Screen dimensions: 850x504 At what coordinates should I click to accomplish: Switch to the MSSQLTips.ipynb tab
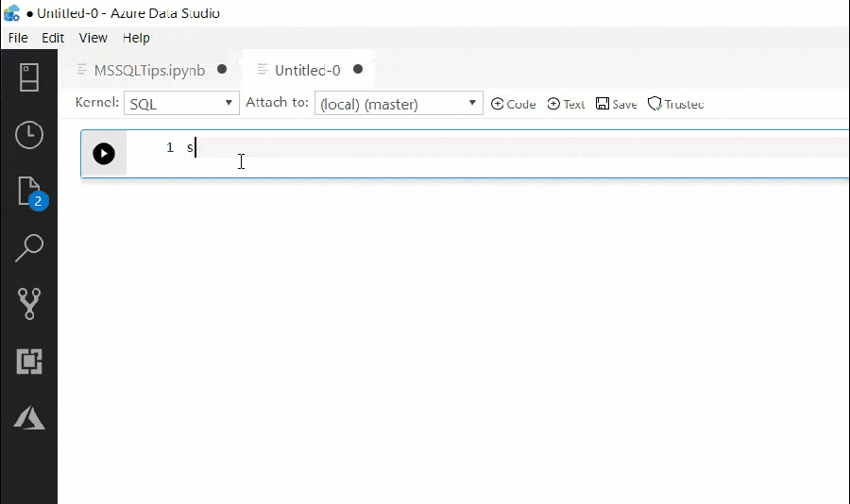coord(149,70)
